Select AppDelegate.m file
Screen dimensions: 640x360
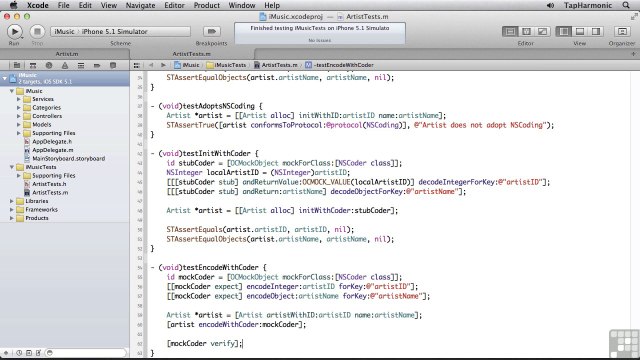click(x=53, y=150)
